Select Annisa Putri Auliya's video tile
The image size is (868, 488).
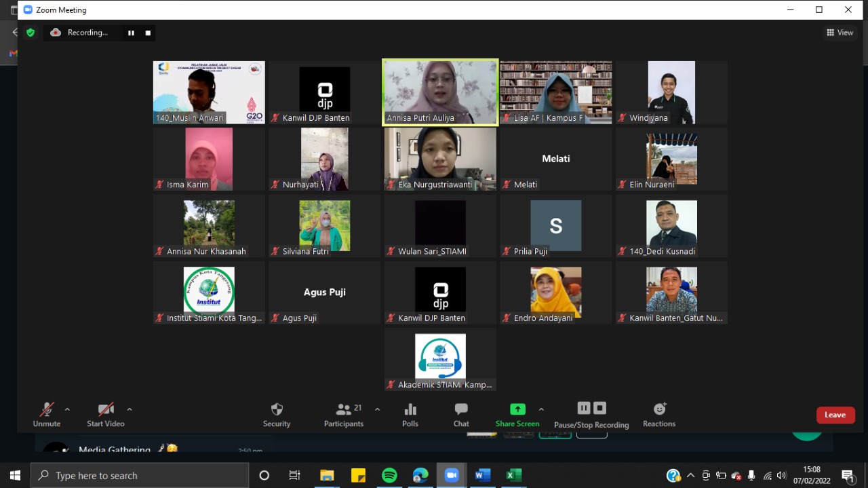click(x=440, y=92)
